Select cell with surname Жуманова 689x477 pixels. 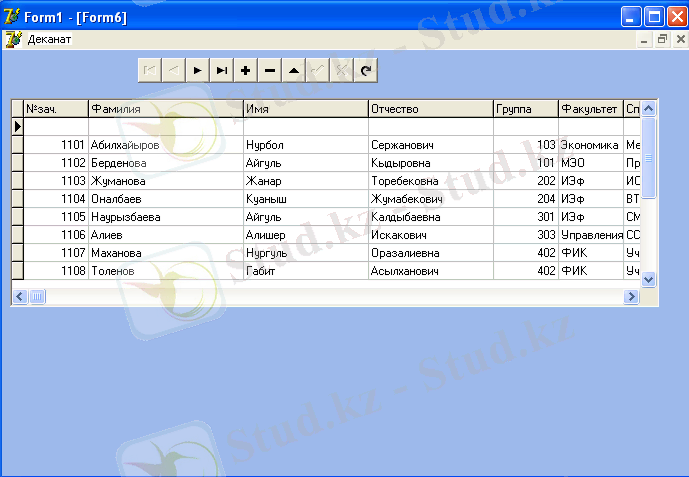pyautogui.click(x=166, y=181)
